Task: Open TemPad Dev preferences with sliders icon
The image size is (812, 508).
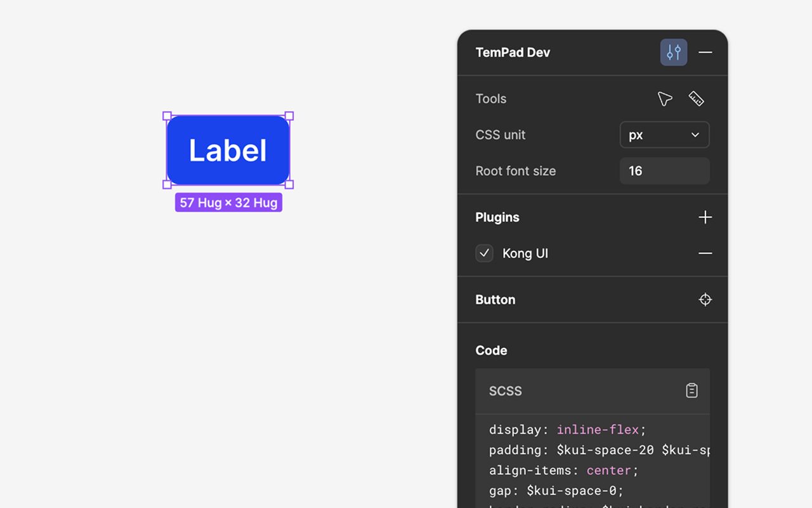Action: point(673,52)
